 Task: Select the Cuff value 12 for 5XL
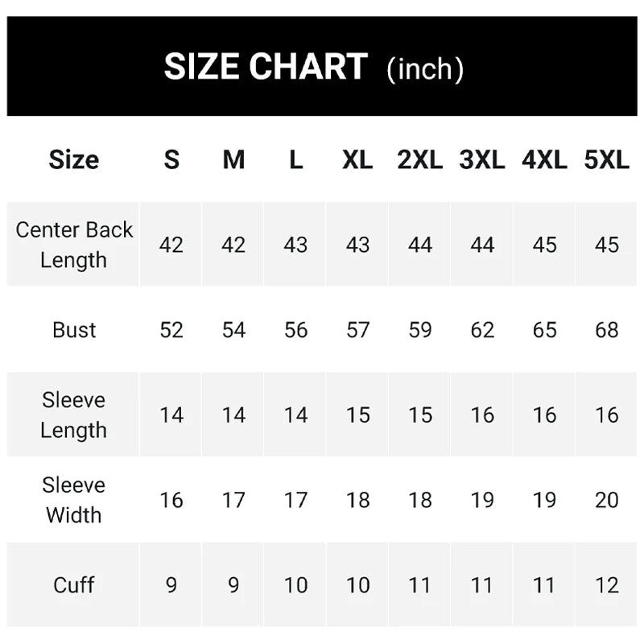[606, 584]
